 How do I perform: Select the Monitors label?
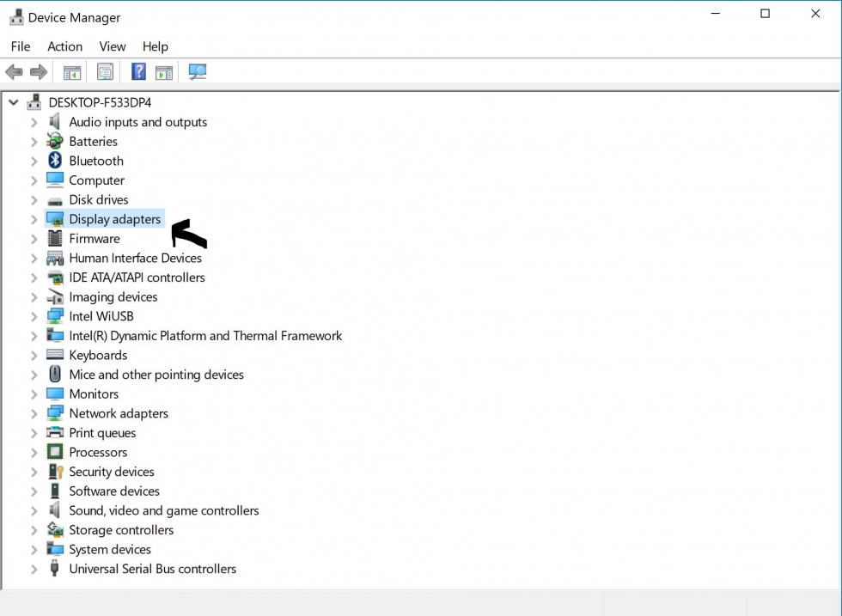point(94,393)
